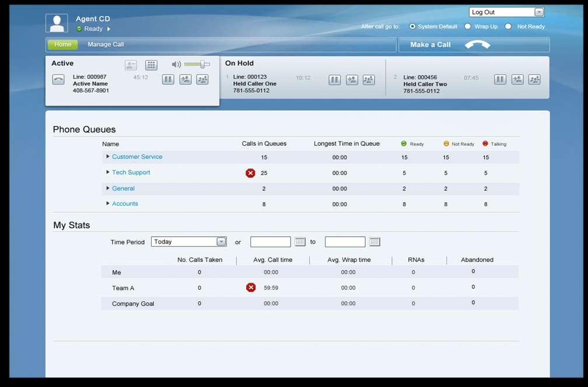Image resolution: width=588 pixels, height=387 pixels.
Task: Click the start date input field
Action: pyautogui.click(x=271, y=242)
